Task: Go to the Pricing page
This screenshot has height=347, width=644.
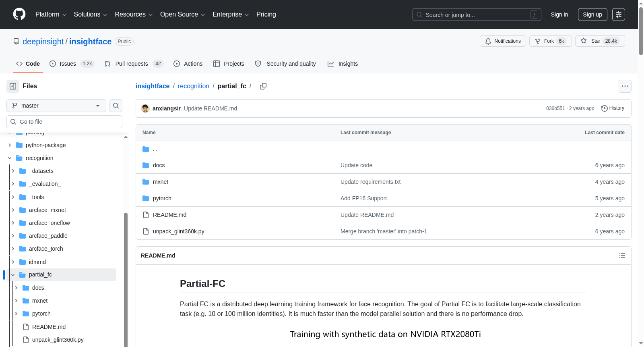Action: (266, 15)
